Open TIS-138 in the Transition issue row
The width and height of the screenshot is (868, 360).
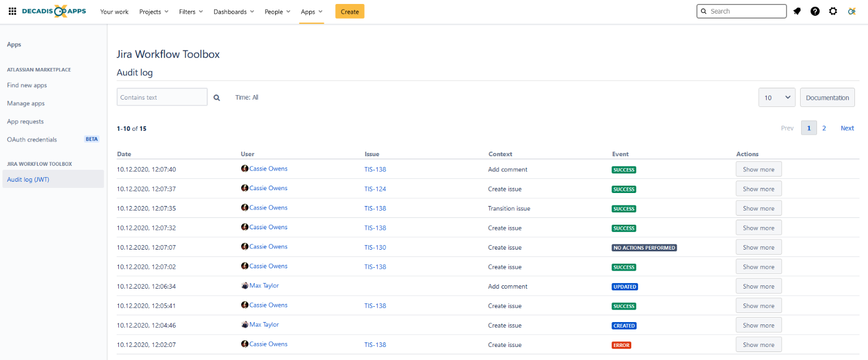coord(375,208)
